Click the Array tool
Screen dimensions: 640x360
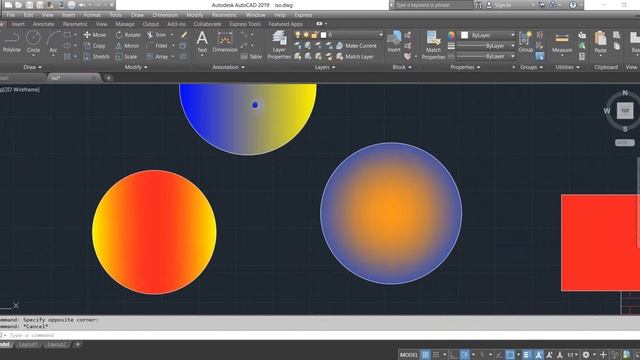point(158,56)
